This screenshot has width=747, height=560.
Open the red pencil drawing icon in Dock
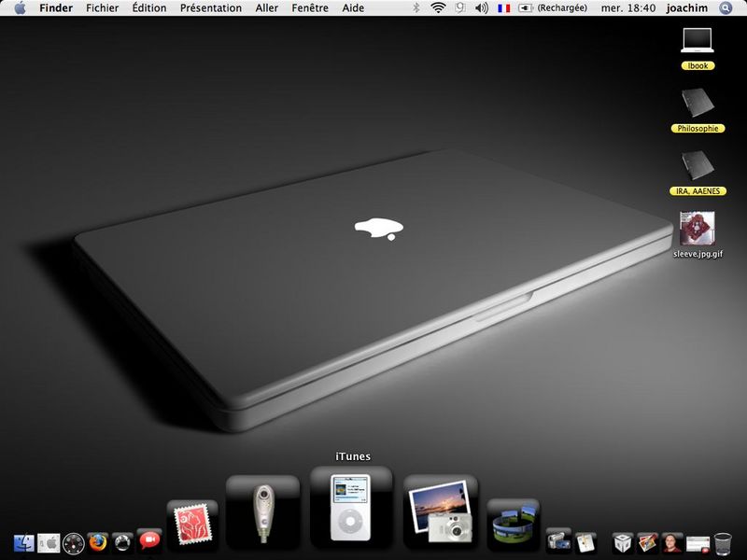(647, 542)
